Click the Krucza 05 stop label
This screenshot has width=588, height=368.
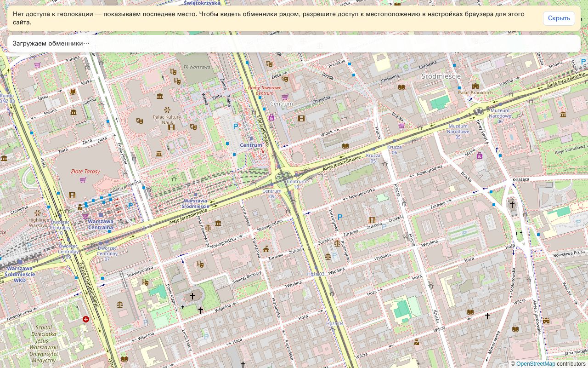pyautogui.click(x=373, y=158)
